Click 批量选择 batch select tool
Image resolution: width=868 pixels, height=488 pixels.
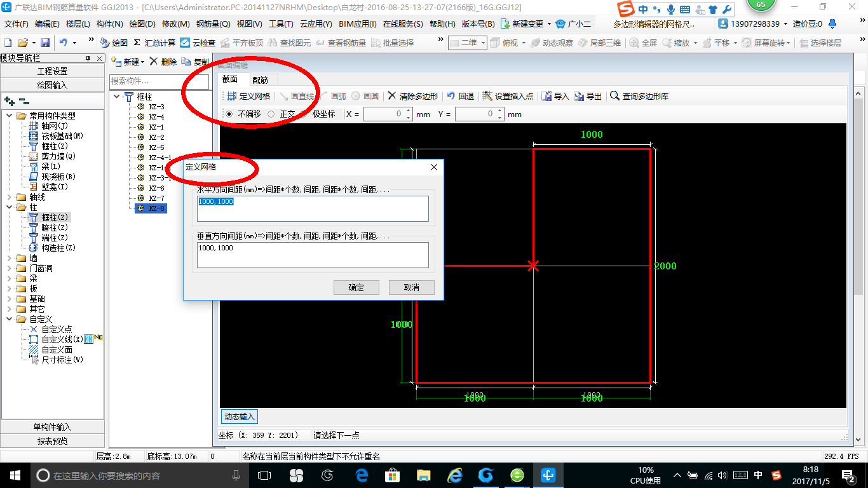coord(392,43)
